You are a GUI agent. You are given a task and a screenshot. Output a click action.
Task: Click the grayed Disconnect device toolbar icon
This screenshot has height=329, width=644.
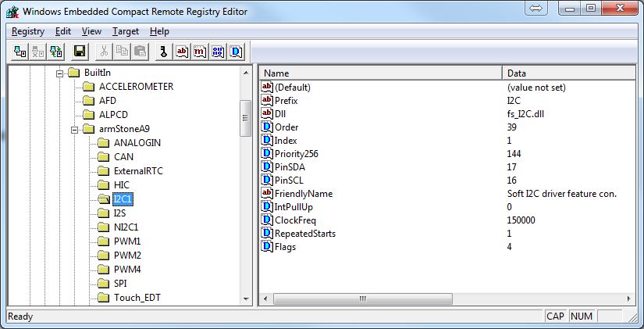pyautogui.click(x=37, y=52)
